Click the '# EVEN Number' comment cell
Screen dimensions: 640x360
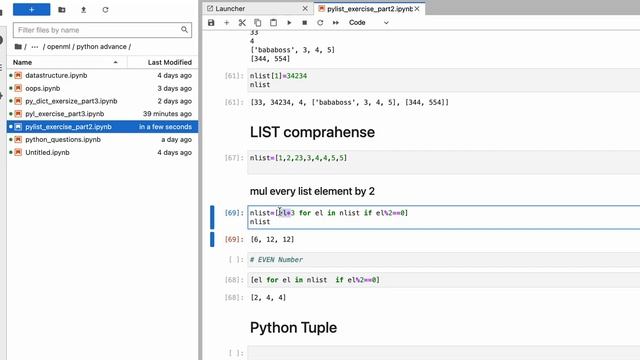tap(443, 260)
